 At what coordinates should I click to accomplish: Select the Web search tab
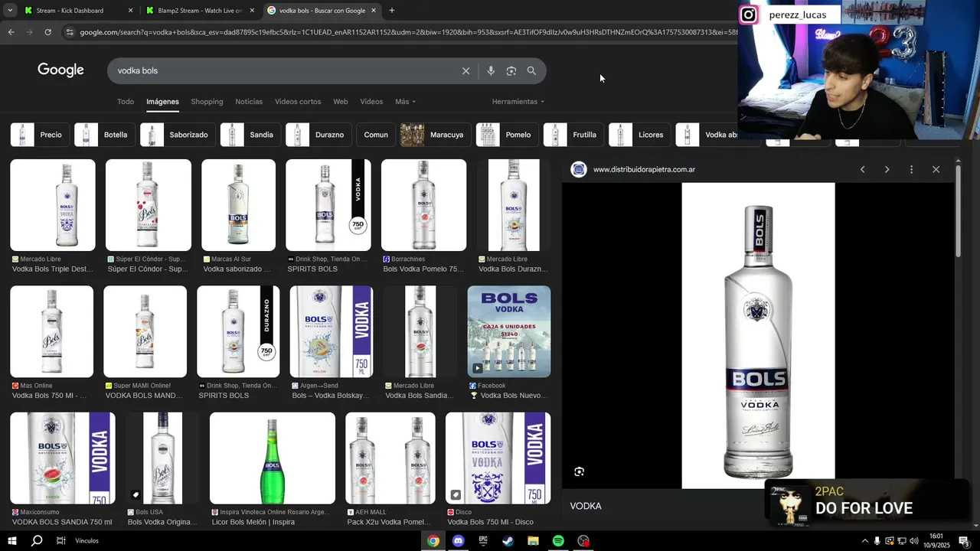pos(341,102)
